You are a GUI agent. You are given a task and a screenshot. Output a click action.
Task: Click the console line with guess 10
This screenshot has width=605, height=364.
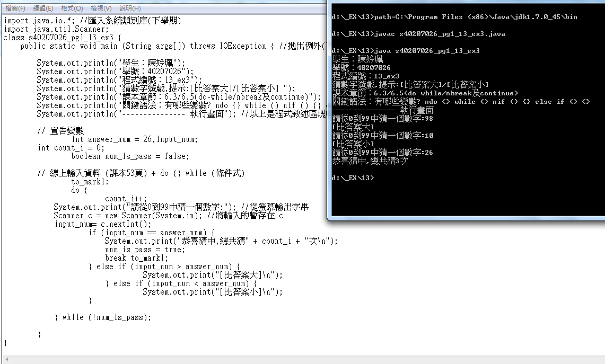tap(382, 136)
